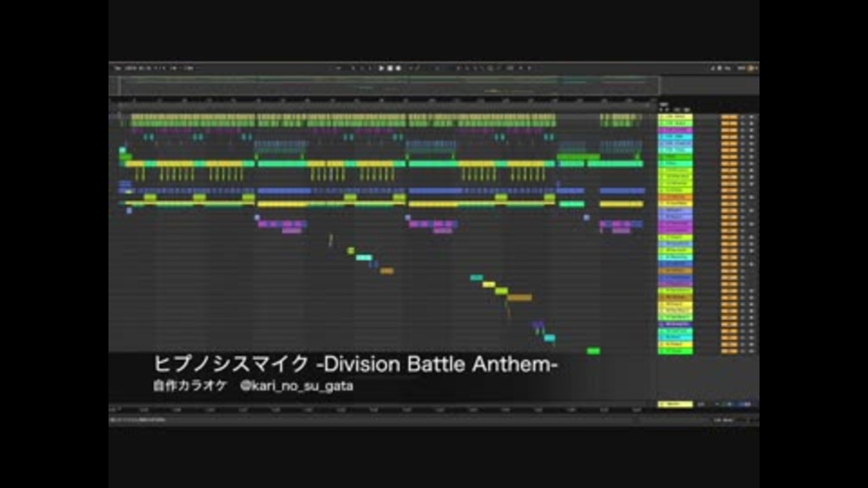Screen dimensions: 868x488
Task: Select the cyan clip in the first staircase
Action: [x=363, y=258]
